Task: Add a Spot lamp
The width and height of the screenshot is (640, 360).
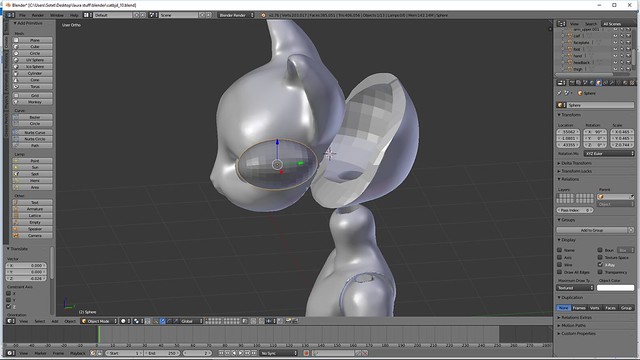Action: pyautogui.click(x=32, y=174)
